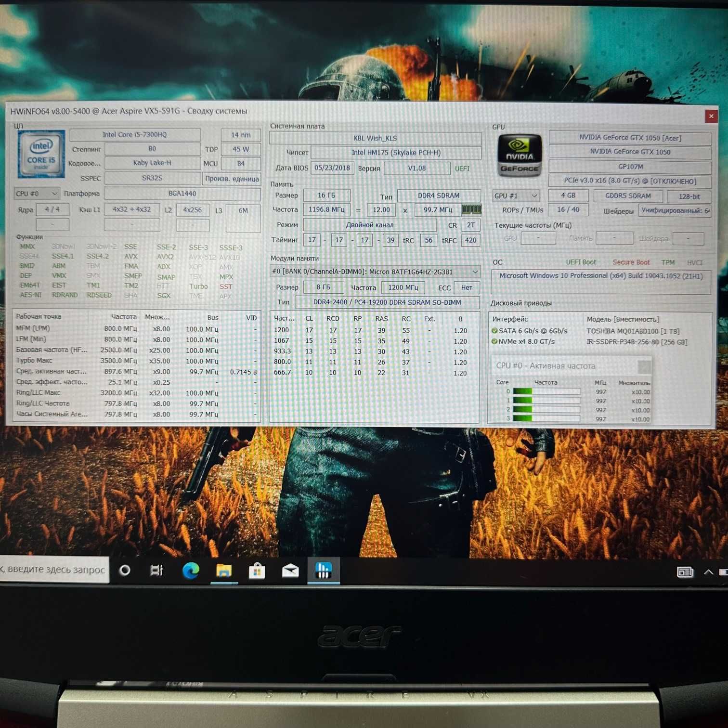Click the 1196.8 МГц memory frequency field
This screenshot has width=728, height=728.
326,210
